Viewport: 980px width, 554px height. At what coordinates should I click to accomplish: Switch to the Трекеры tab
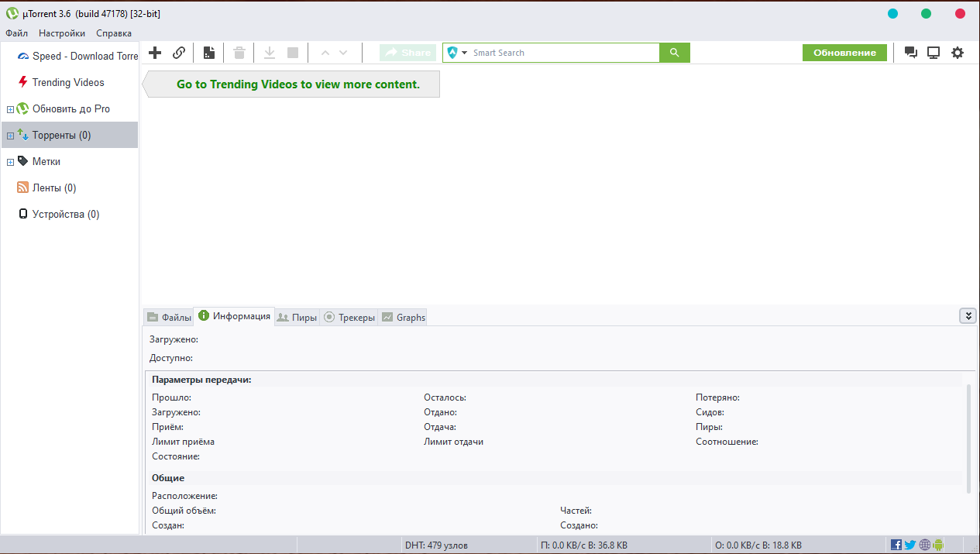[349, 317]
